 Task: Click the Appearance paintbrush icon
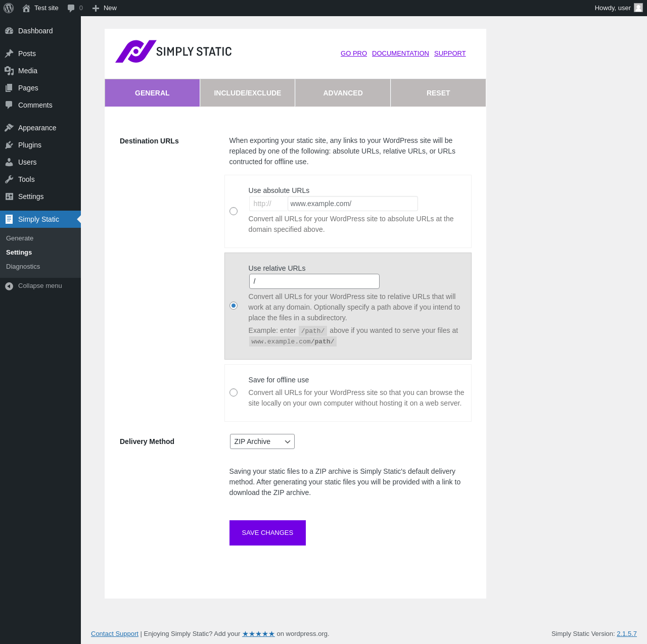coord(9,128)
